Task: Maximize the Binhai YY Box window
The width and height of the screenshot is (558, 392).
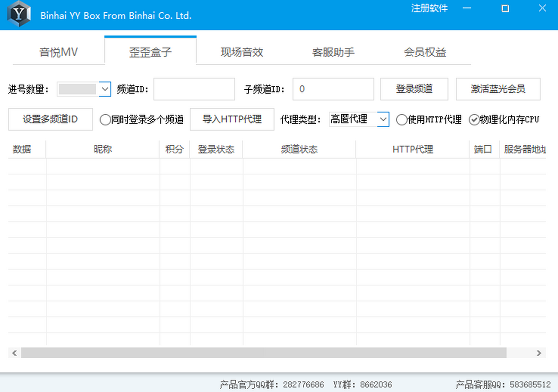Action: (x=505, y=8)
